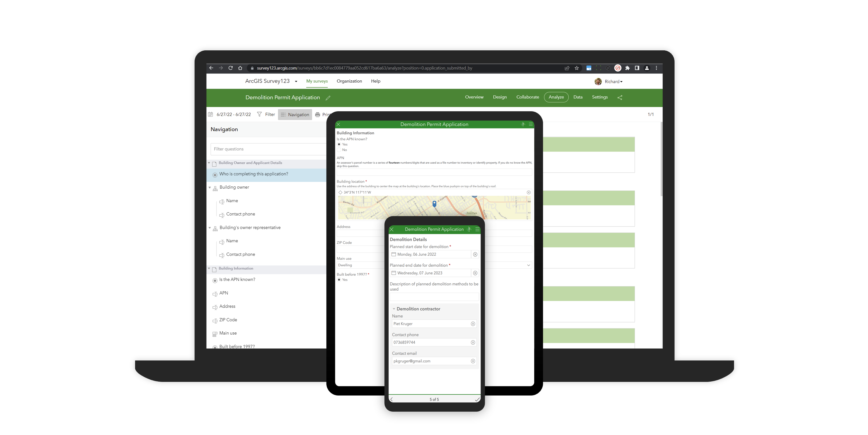The height and width of the screenshot is (435, 868).
Task: Click the Filter questions input
Action: [268, 149]
